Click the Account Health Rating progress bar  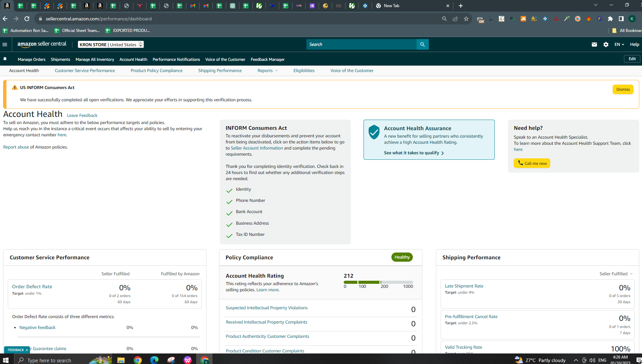(378, 282)
